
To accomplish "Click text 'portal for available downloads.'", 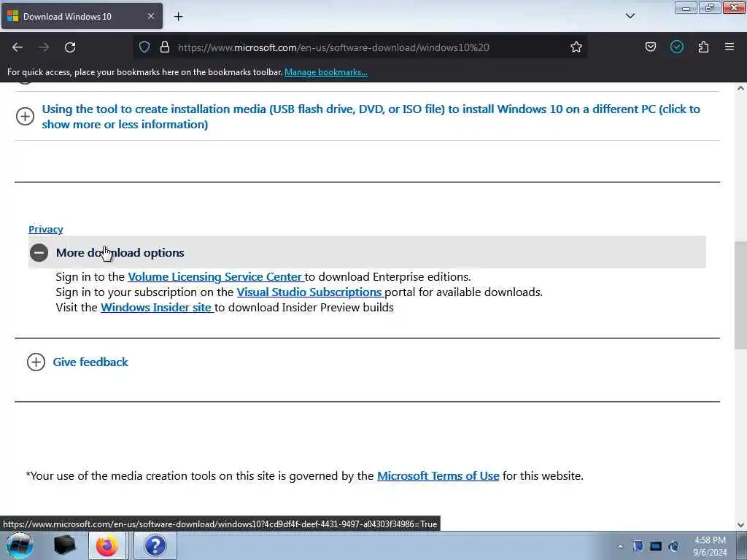I will pos(463,292).
